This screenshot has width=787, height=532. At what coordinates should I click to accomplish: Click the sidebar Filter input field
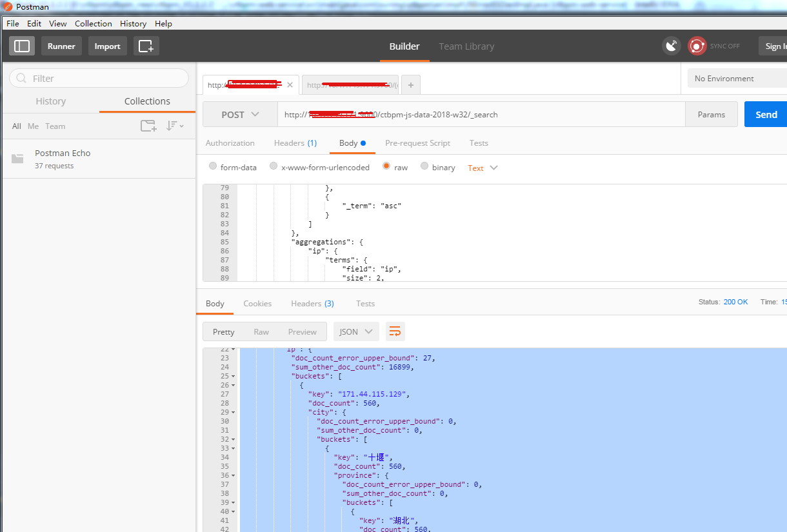tap(99, 78)
